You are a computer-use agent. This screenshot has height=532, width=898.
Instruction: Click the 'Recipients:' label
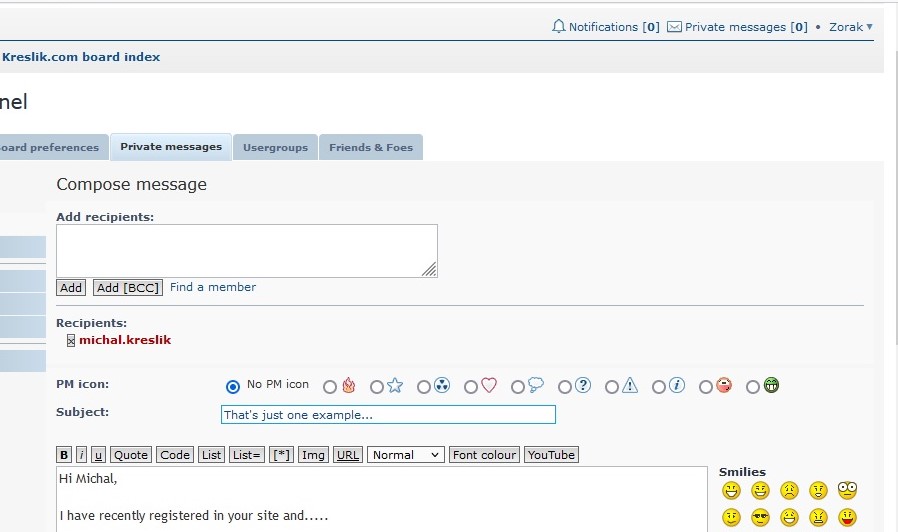point(92,323)
